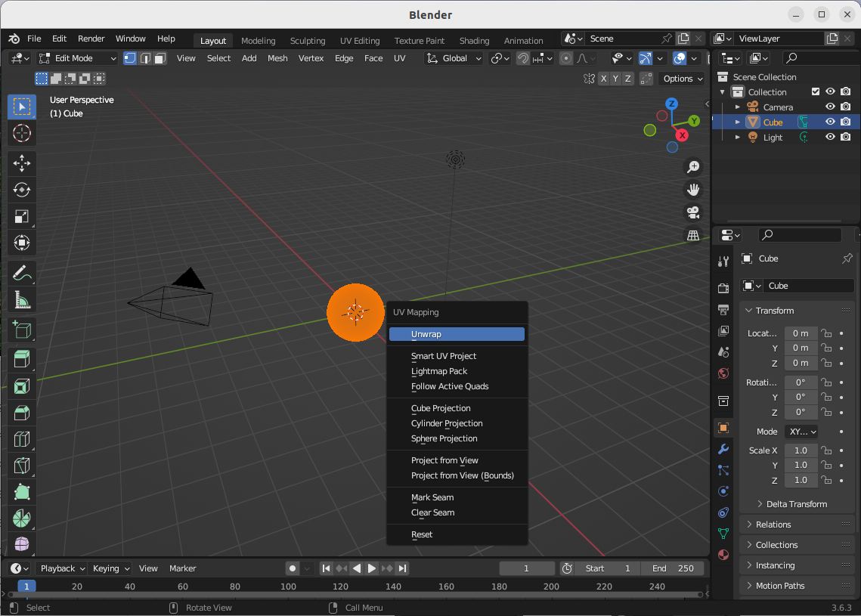Open the Vertex menu
This screenshot has width=861, height=616.
click(x=311, y=58)
